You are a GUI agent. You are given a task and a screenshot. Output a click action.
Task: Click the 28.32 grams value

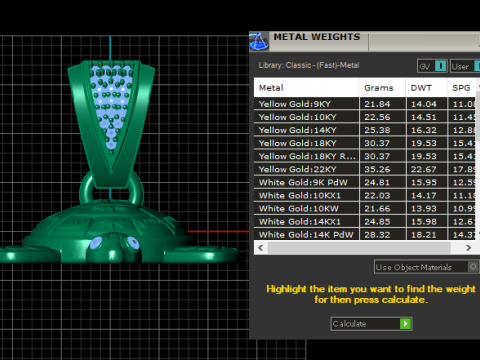[377, 235]
